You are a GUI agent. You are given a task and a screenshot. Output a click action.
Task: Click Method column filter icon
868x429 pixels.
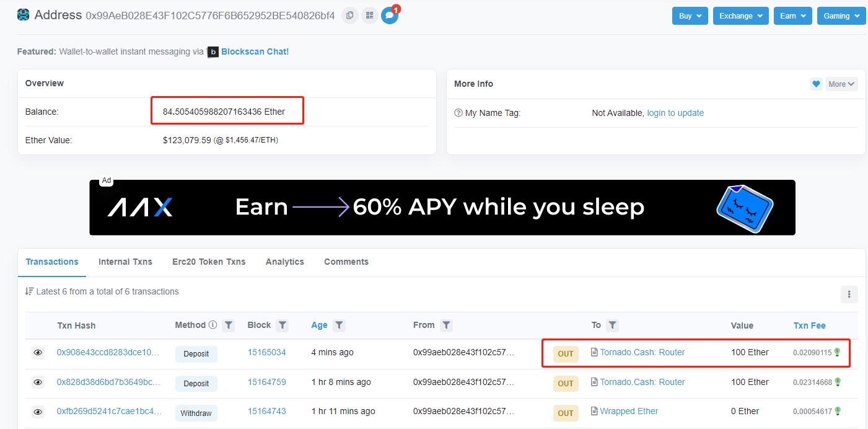pyautogui.click(x=229, y=325)
